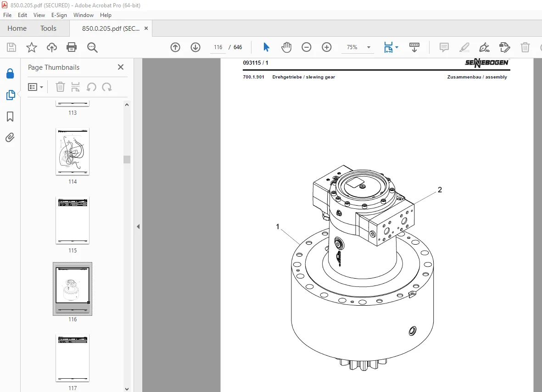Click callout number 2 on the drawing
Screen dimensions: 542x392
[440, 190]
